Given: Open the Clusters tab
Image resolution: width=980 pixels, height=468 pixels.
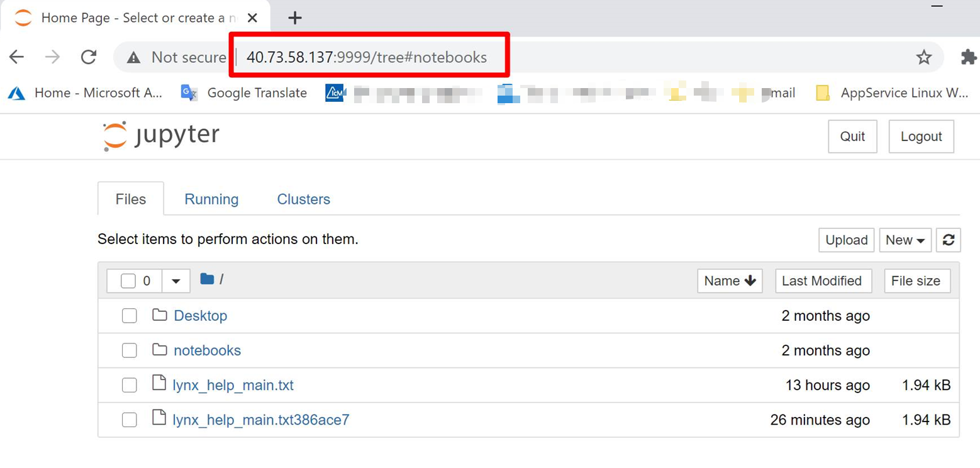Looking at the screenshot, I should [x=303, y=199].
